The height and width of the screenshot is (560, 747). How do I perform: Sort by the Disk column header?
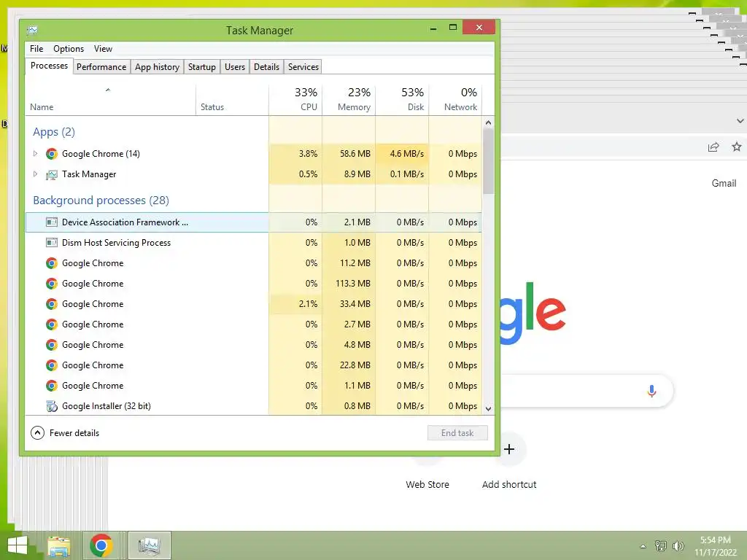click(402, 100)
